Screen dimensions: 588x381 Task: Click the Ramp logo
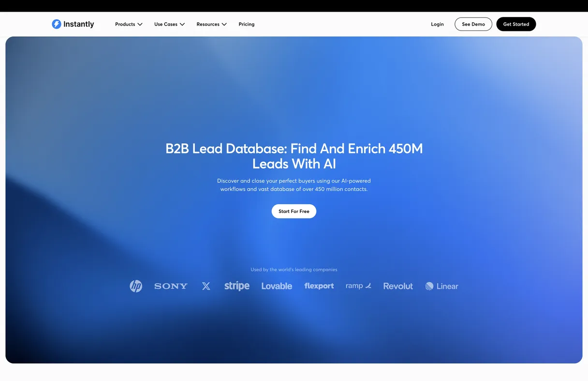[358, 286]
